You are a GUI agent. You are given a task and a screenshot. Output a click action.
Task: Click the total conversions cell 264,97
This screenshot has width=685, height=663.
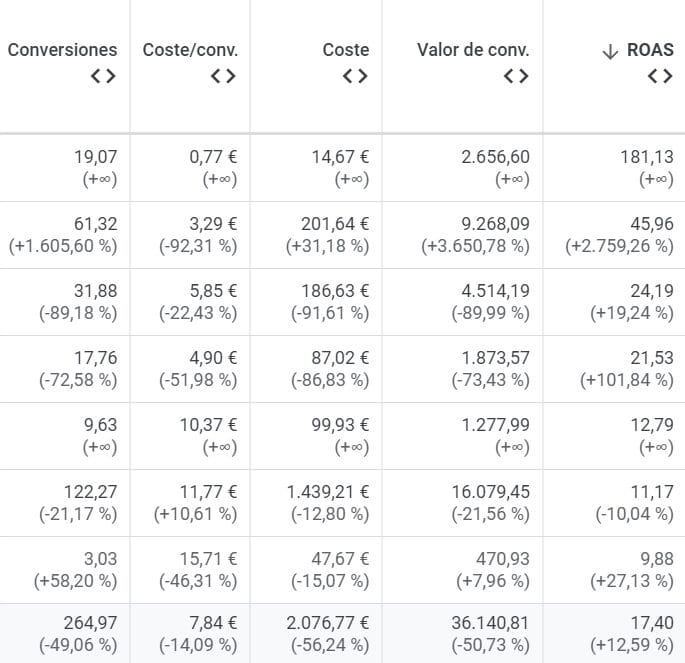[x=89, y=624]
